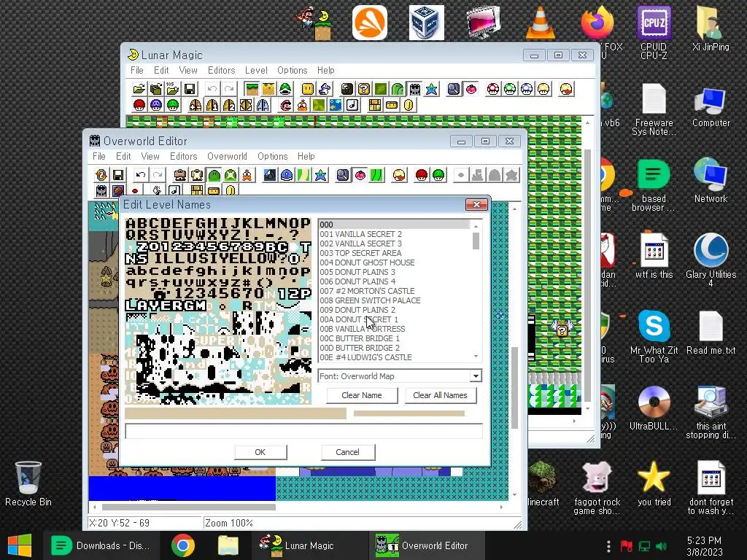Click the red mushroom icon in Overworld Editor
Screen dimensions: 747x560
[422, 175]
